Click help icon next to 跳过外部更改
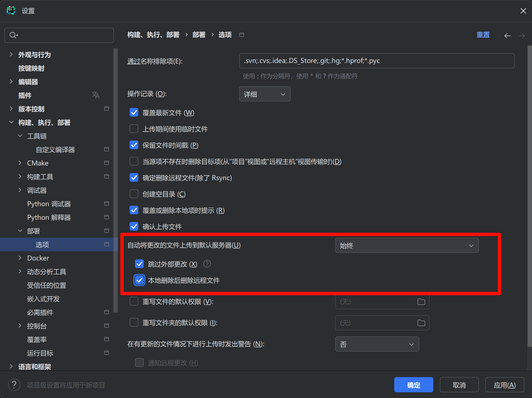This screenshot has height=398, width=532. coord(207,264)
